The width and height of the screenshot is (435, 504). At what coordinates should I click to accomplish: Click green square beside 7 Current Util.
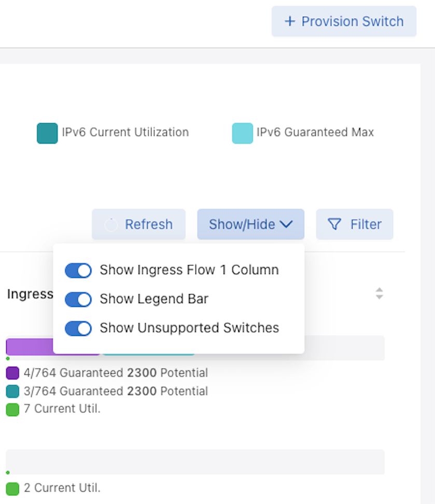point(12,409)
